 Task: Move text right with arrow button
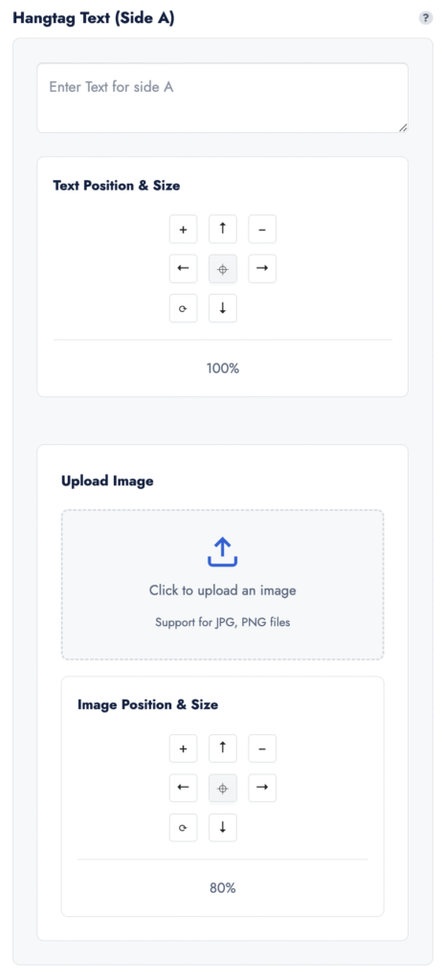click(x=262, y=269)
